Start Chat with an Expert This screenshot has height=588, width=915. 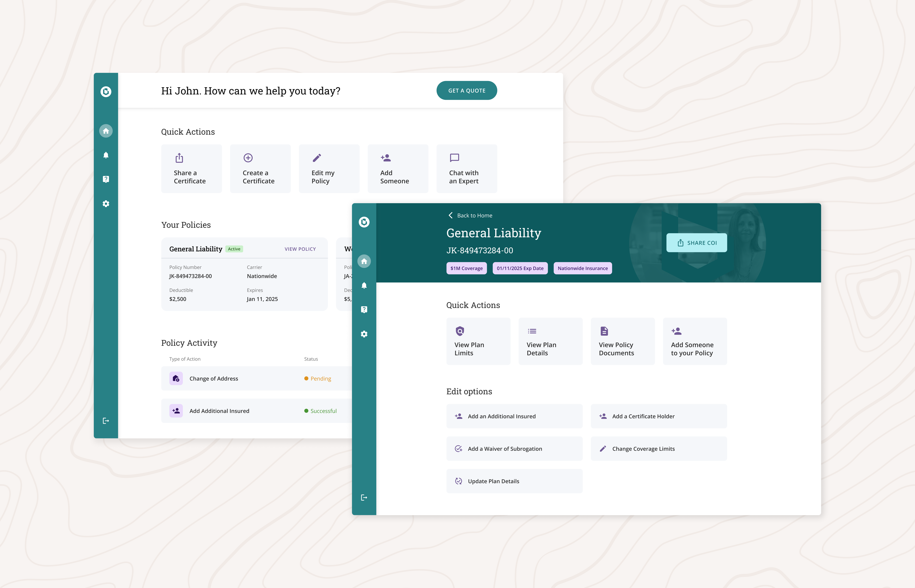point(467,168)
